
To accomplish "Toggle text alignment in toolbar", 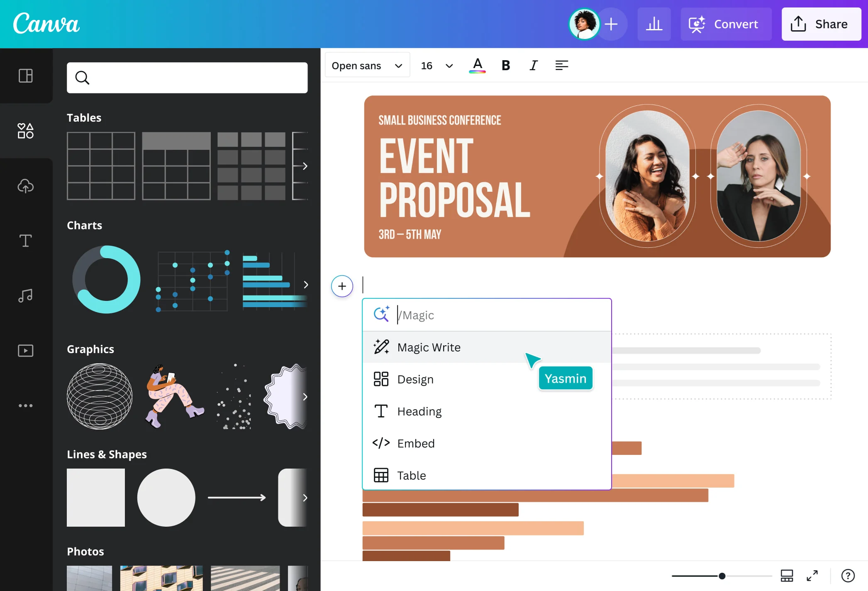I will click(561, 65).
